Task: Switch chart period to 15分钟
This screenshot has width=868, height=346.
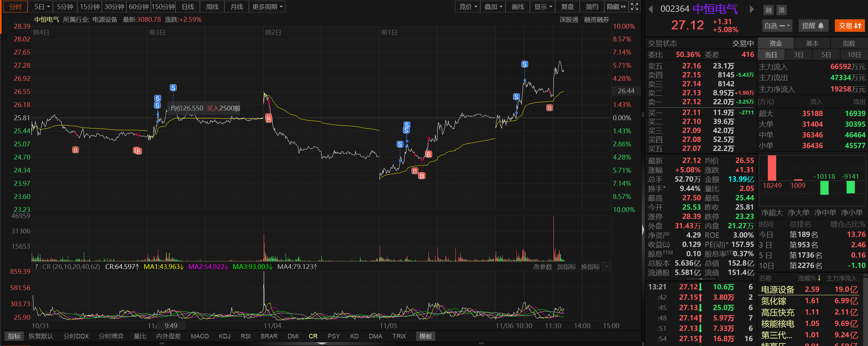Action: (x=90, y=7)
